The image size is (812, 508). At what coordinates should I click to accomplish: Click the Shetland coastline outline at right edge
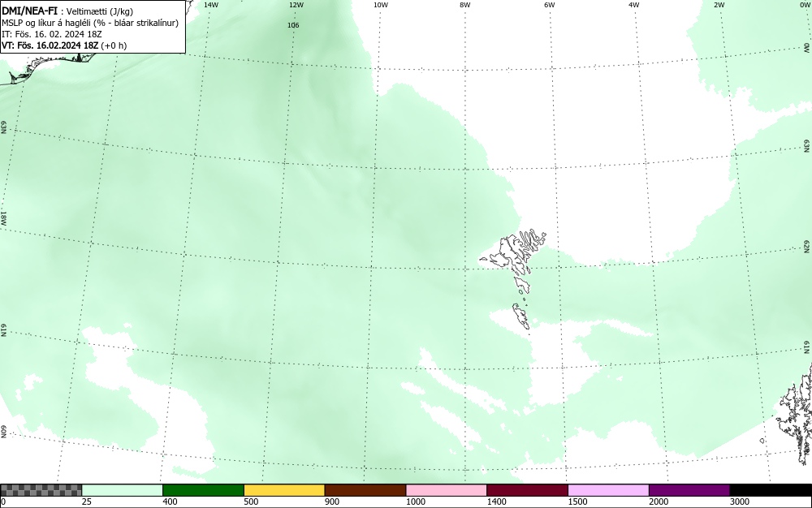coord(795,416)
